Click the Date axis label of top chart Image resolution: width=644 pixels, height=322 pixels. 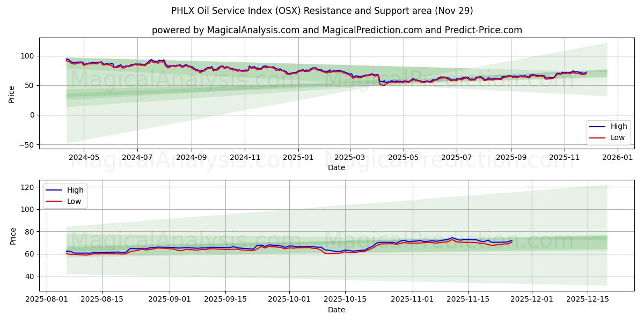[337, 168]
